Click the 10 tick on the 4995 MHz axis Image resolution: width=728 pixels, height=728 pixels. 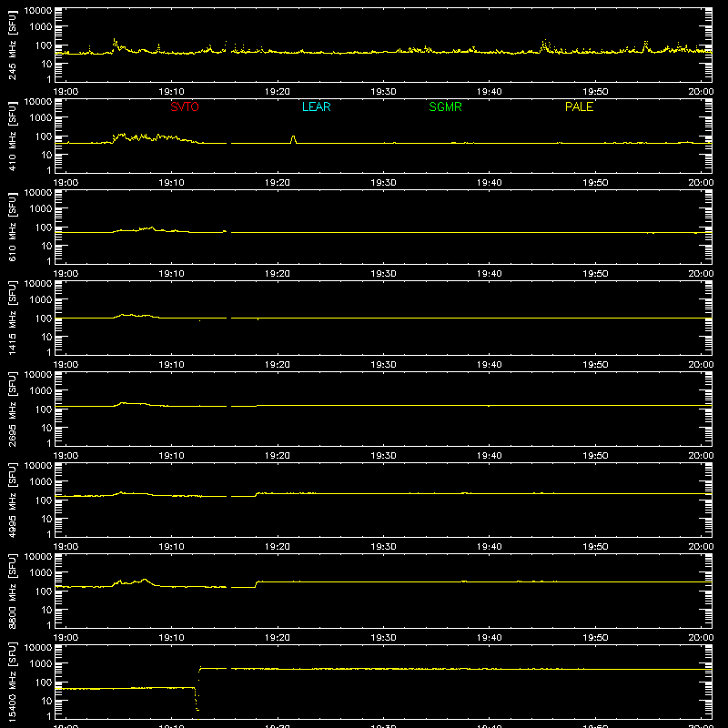pyautogui.click(x=47, y=519)
